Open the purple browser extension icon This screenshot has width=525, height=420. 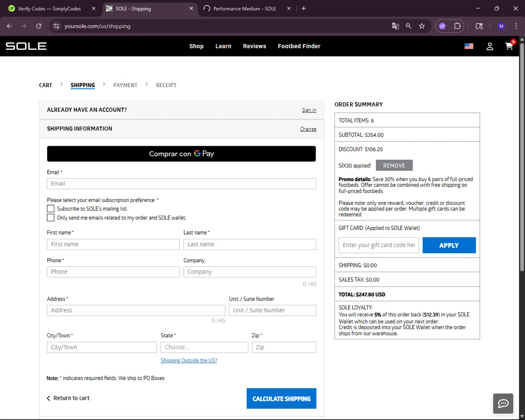click(x=442, y=26)
